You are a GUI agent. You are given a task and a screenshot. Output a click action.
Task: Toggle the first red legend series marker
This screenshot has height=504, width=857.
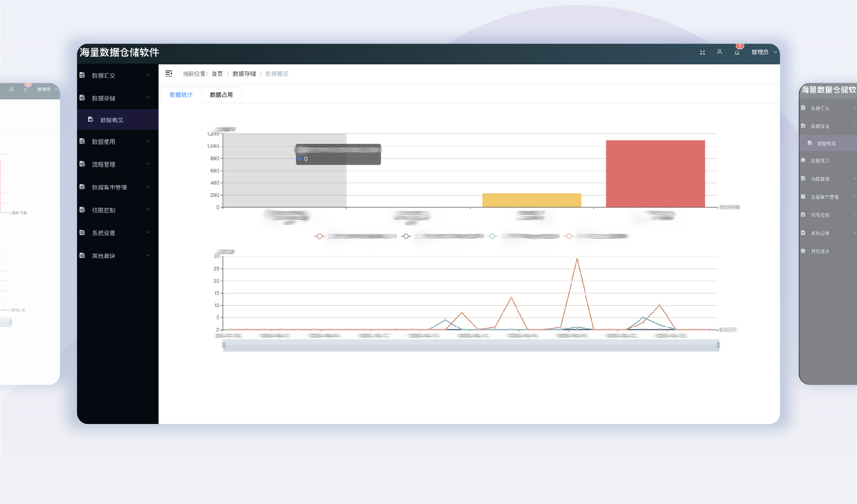[319, 236]
